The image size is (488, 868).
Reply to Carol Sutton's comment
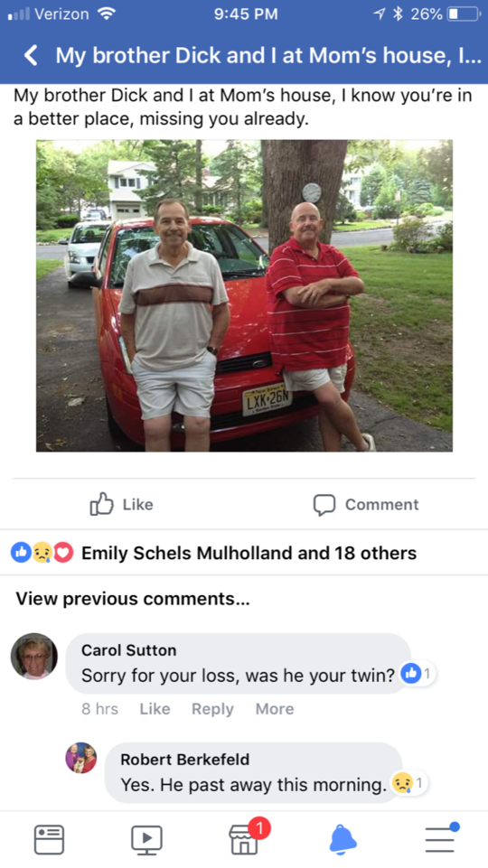pos(212,708)
